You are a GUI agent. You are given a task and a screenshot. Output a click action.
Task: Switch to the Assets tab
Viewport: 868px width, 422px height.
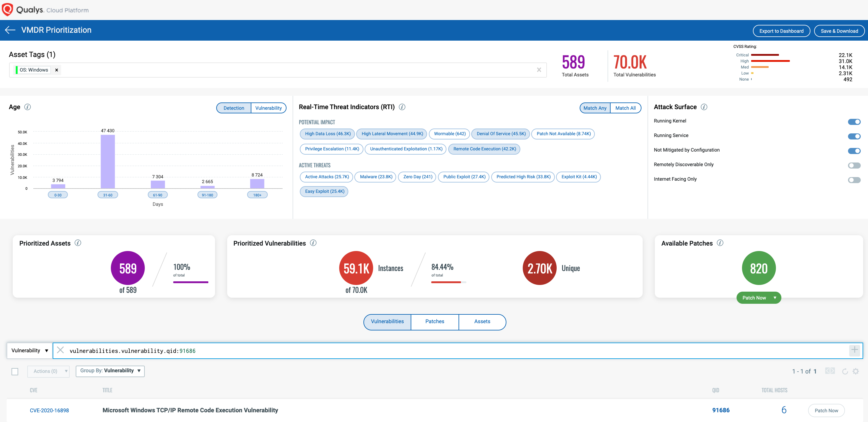482,321
